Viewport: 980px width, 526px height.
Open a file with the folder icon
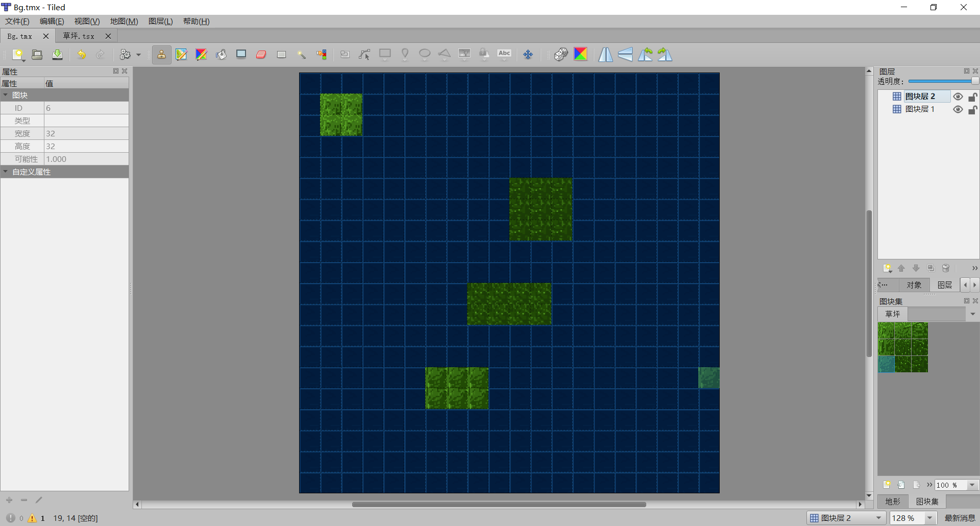coord(37,55)
